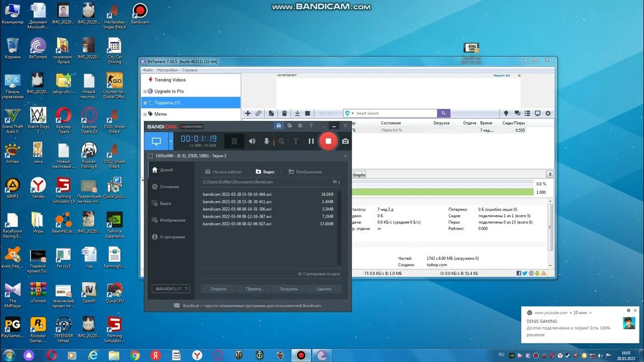This screenshot has width=644, height=362.
Task: Click Create New Torrent icon in BitTorrent
Action: click(x=271, y=114)
